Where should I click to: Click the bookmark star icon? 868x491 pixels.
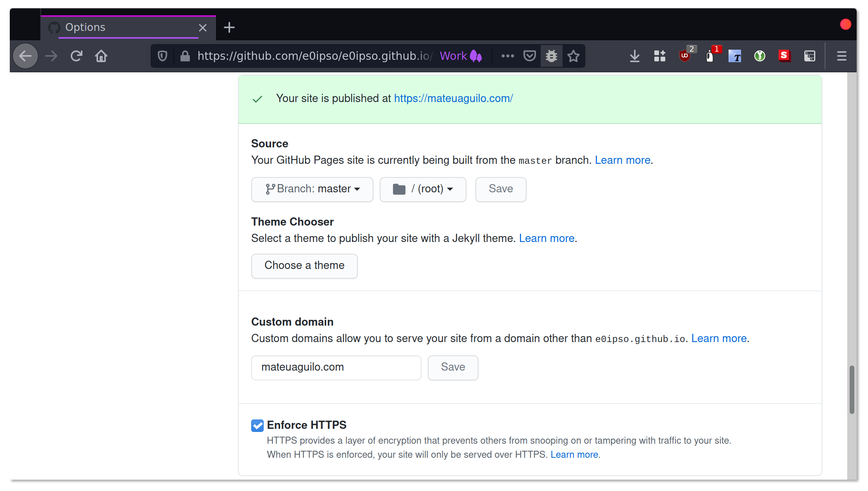coord(573,56)
